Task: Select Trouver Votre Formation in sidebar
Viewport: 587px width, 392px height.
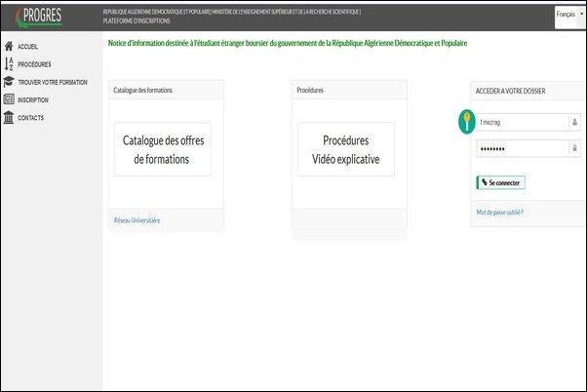Action: pos(53,82)
